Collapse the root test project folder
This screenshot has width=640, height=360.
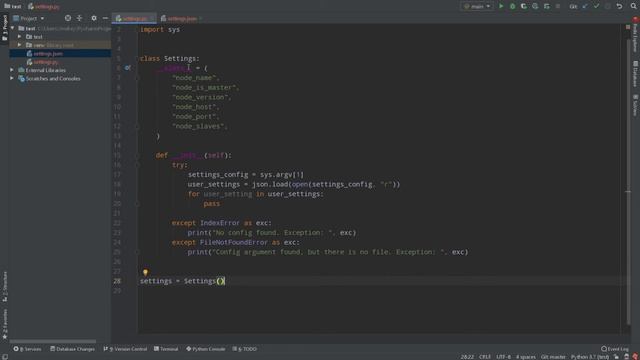coord(13,28)
